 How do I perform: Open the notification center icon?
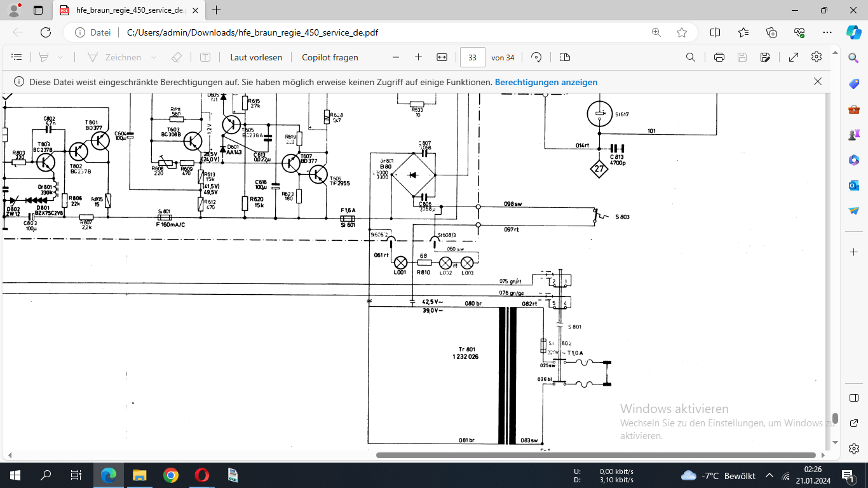848,475
